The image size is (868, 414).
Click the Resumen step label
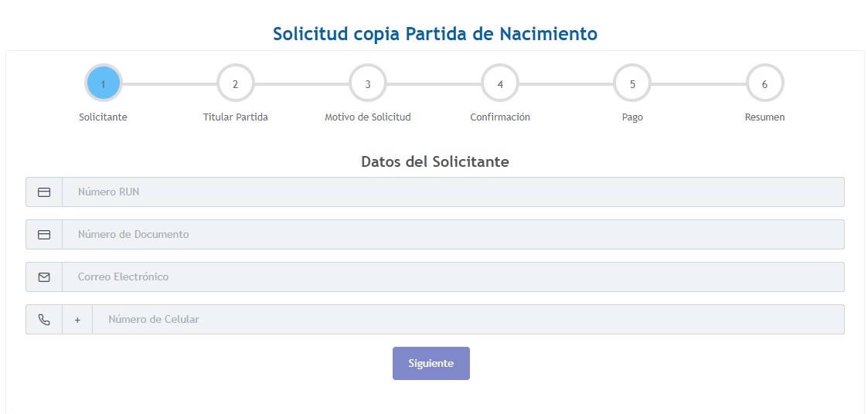click(x=764, y=117)
